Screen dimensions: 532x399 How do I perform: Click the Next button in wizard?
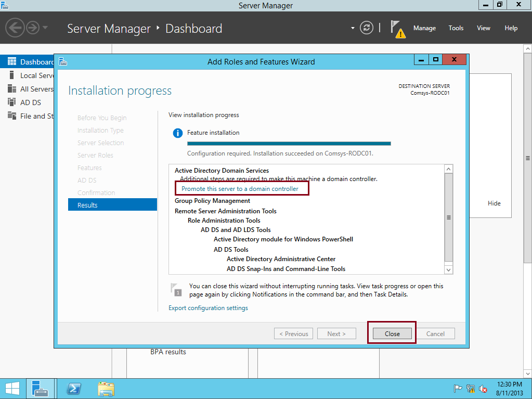(336, 334)
